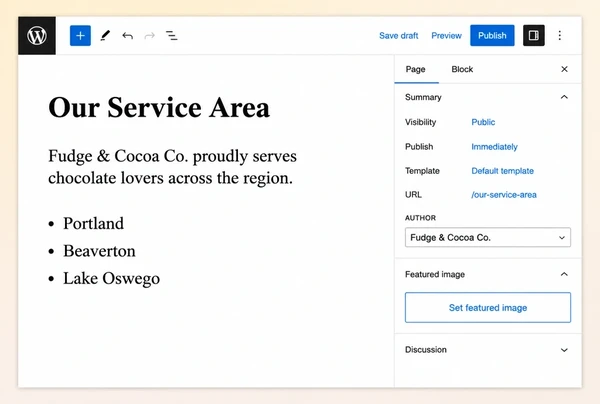This screenshot has height=404, width=600.
Task: Click the paragraph beginning Fudge & Cocoa Co.
Action: click(x=173, y=167)
